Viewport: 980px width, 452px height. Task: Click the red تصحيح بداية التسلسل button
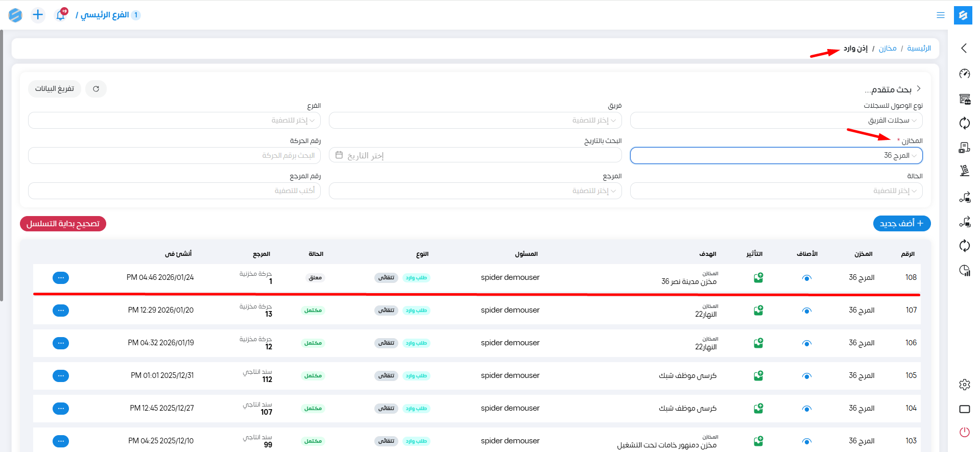point(63,224)
